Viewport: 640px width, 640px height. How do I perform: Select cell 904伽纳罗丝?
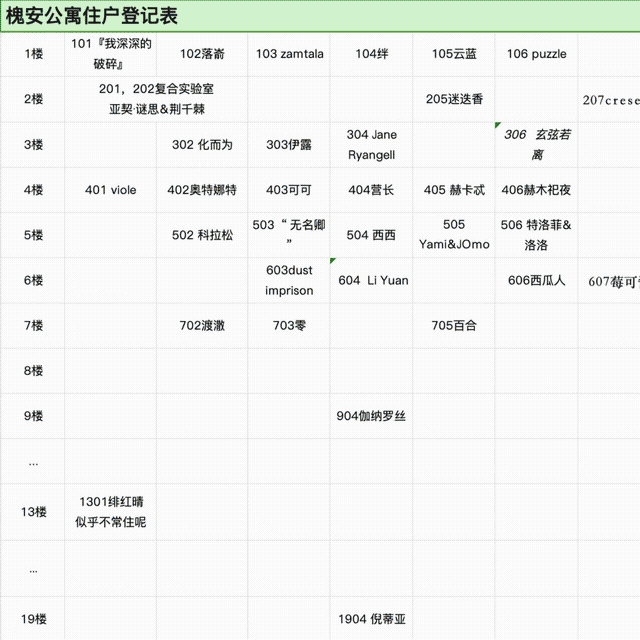(x=371, y=416)
